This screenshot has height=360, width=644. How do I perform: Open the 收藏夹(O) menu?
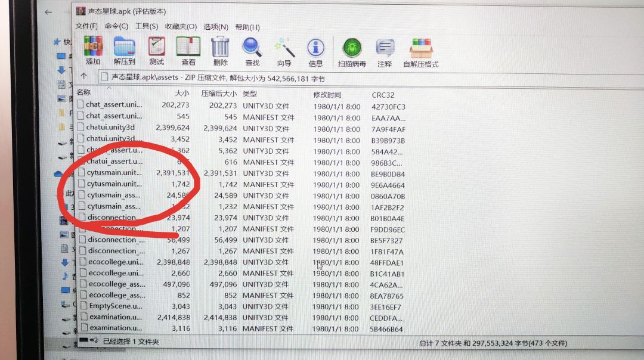click(x=181, y=27)
